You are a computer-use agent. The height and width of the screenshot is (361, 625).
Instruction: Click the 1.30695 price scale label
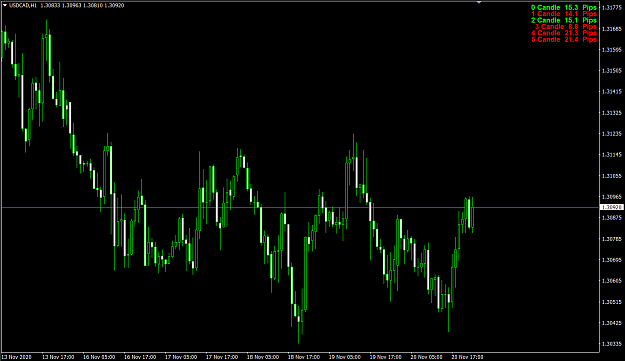coord(612,260)
